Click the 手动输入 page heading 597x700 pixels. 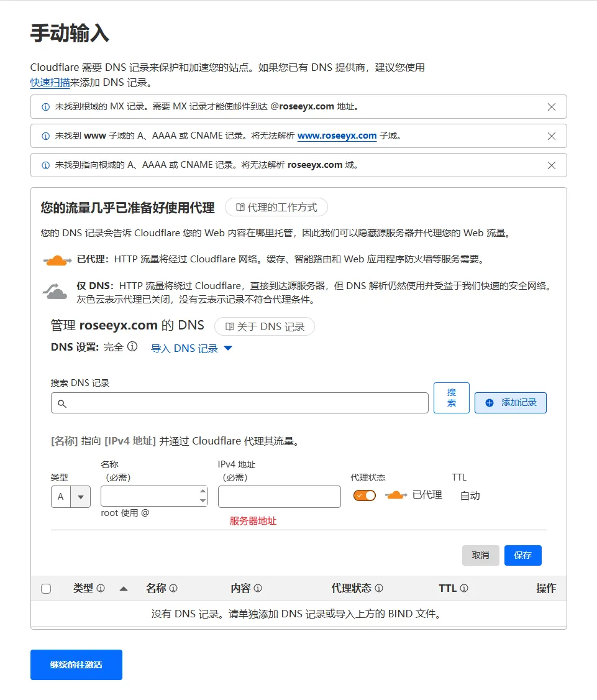[70, 33]
